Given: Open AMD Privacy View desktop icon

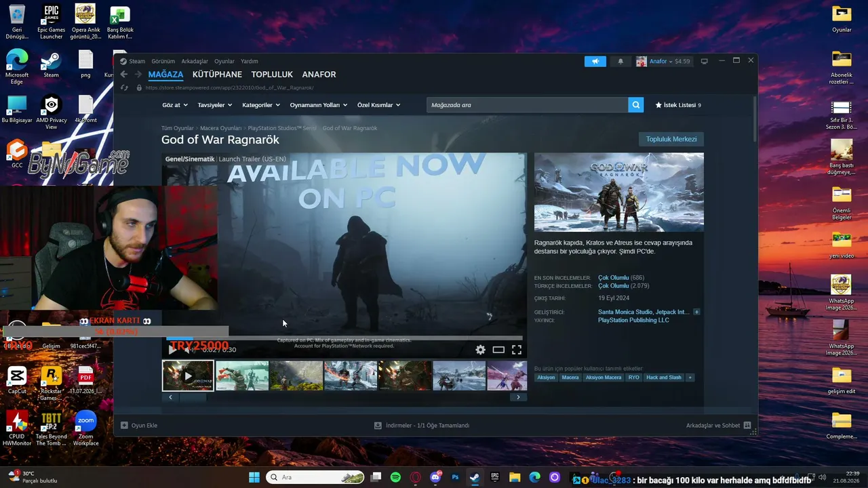Looking at the screenshot, I should [x=51, y=113].
